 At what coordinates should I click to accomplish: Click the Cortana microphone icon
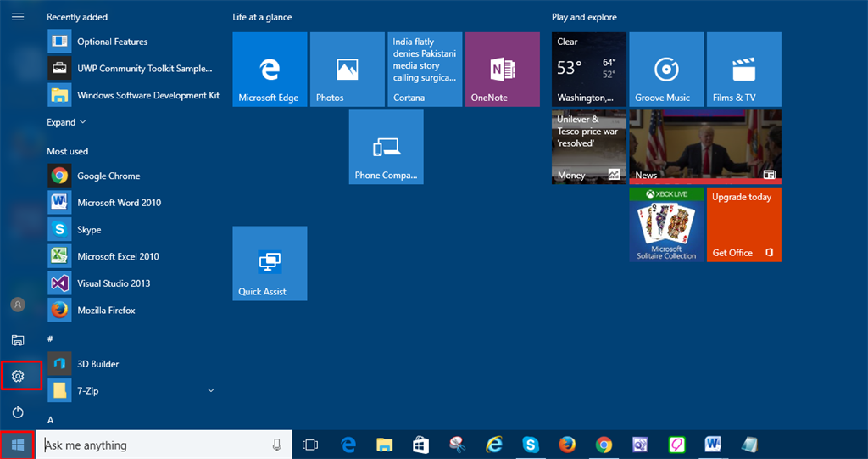coord(277,445)
